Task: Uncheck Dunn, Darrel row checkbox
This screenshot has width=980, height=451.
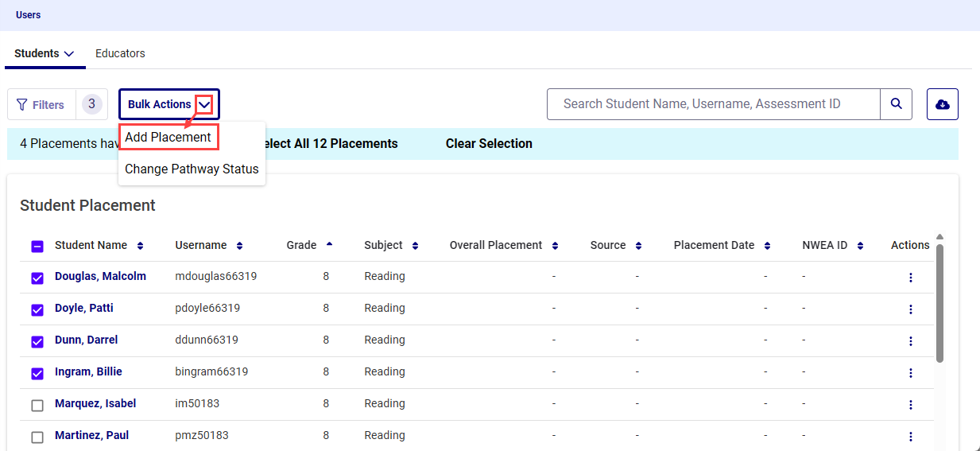Action: tap(37, 342)
